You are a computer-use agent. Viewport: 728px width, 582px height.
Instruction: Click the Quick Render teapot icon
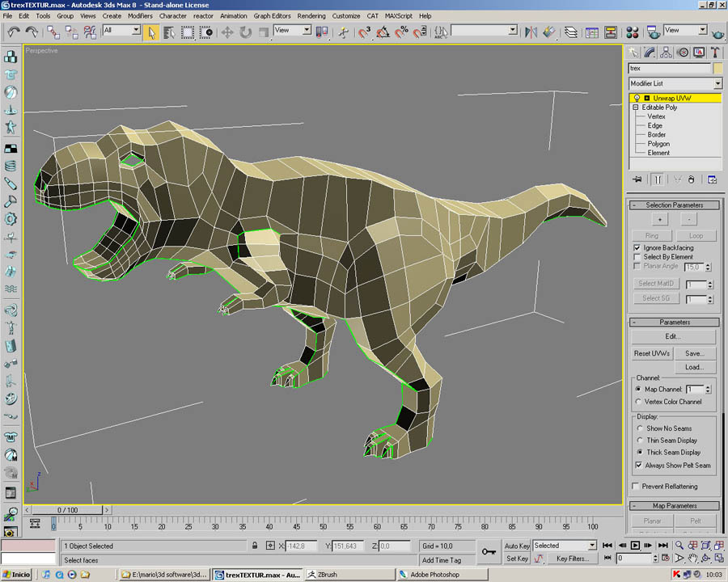(x=717, y=32)
